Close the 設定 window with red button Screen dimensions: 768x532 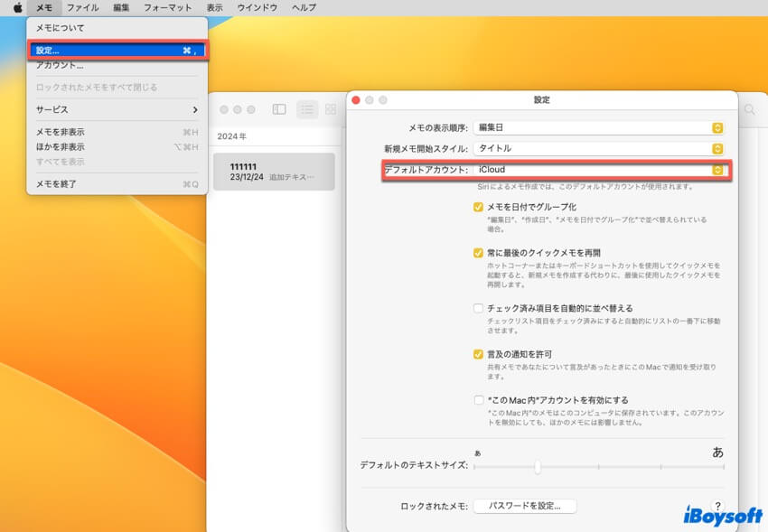356,100
